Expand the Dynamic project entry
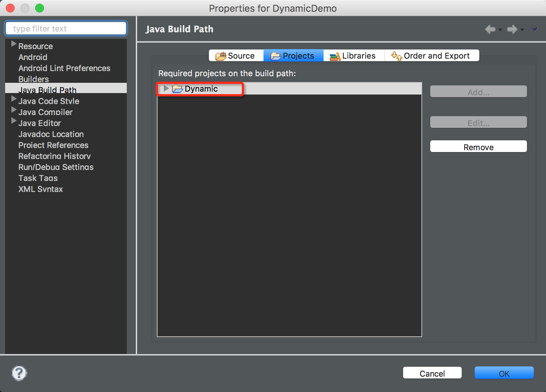 (166, 89)
